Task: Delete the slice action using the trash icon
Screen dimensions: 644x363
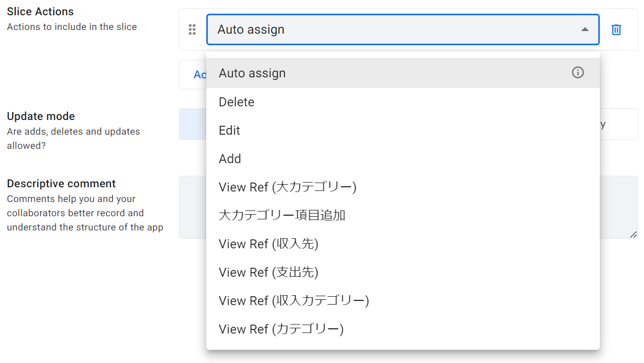Action: [616, 30]
